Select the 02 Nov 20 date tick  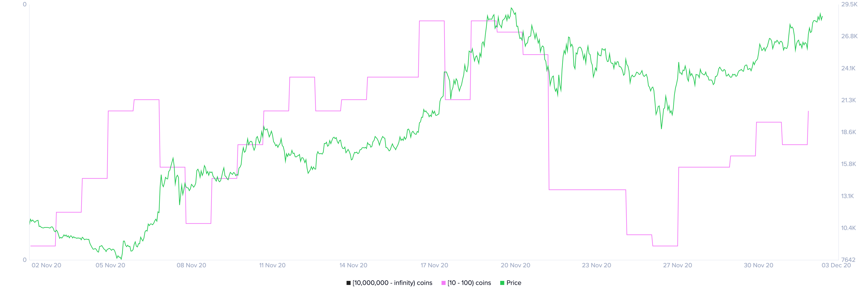(x=47, y=265)
